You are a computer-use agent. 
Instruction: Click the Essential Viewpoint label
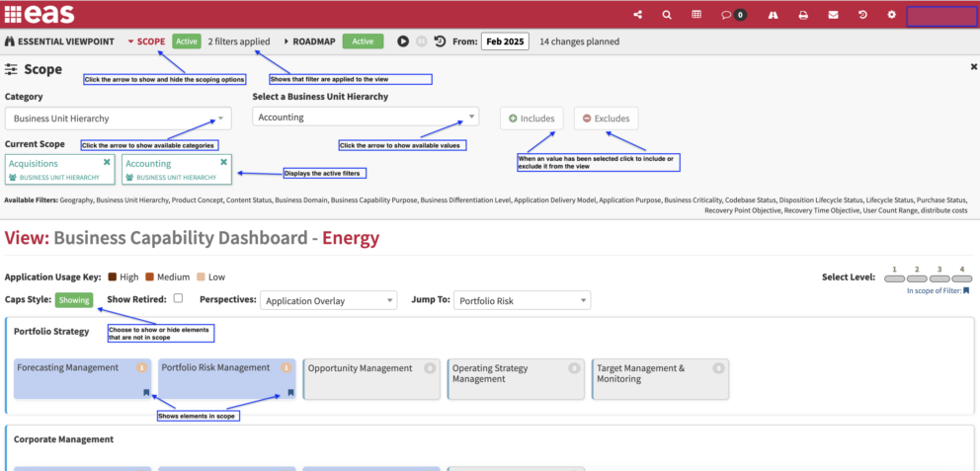(66, 41)
